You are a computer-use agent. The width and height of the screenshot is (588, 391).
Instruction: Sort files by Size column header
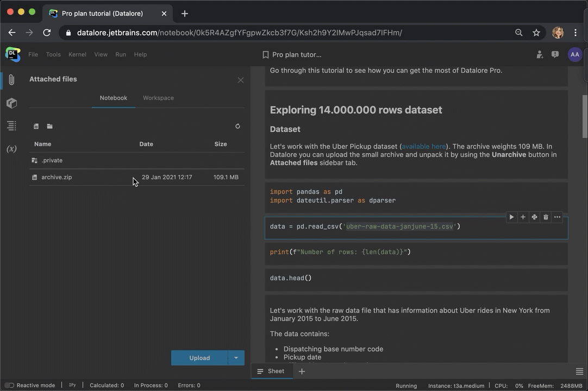(221, 144)
